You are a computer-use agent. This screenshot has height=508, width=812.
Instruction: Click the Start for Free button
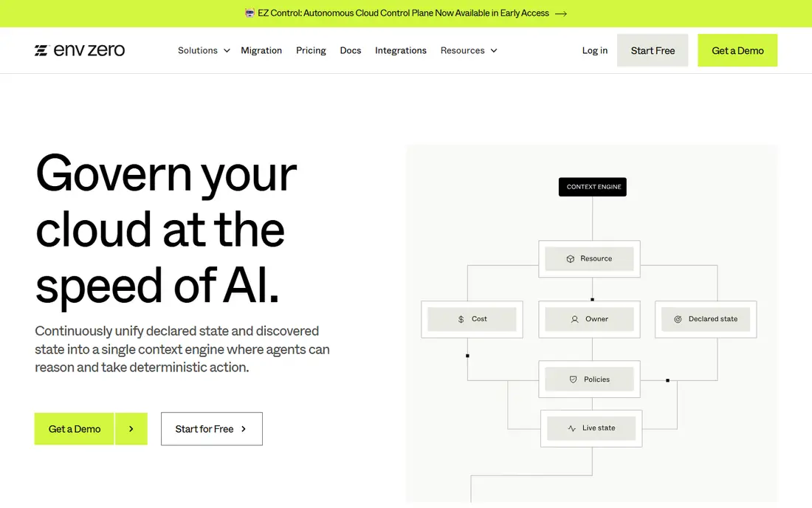coord(212,429)
